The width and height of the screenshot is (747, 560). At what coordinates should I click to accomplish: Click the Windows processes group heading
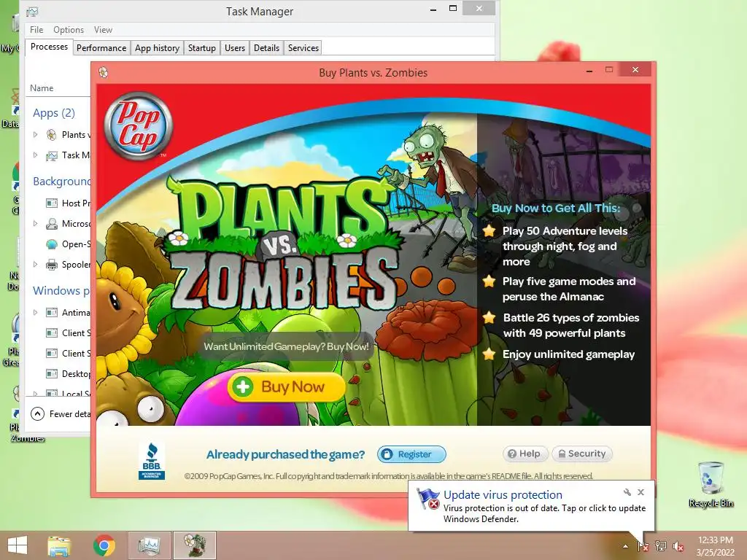(61, 290)
